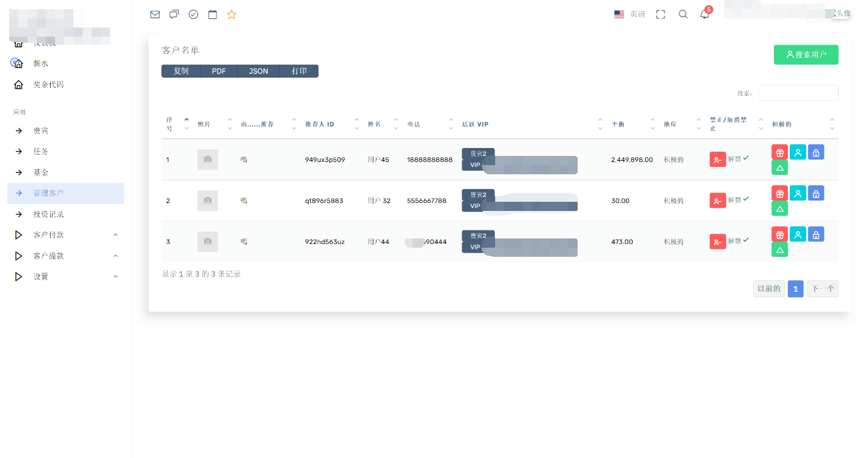The width and height of the screenshot is (868, 458).
Task: Toggle fullscreen mode icon
Action: 660,14
